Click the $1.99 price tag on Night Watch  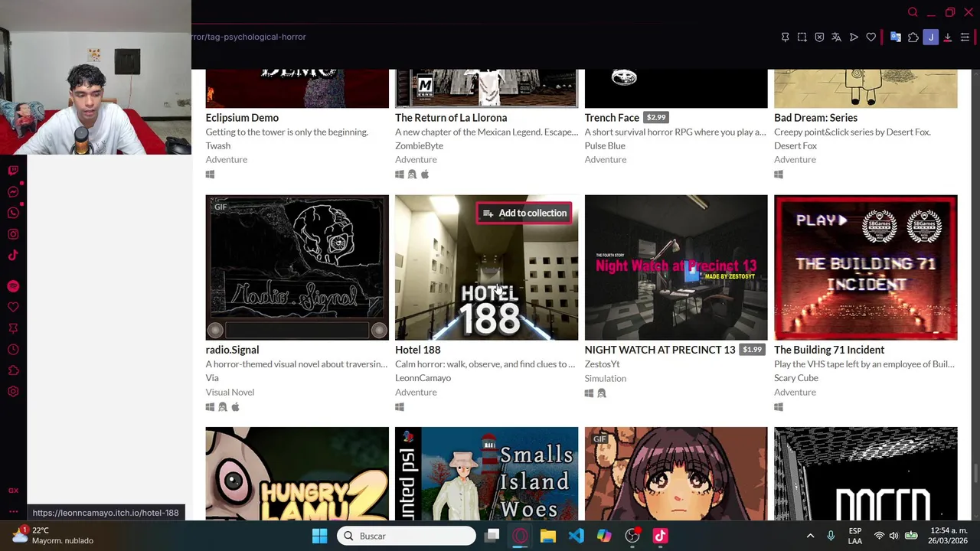(753, 350)
